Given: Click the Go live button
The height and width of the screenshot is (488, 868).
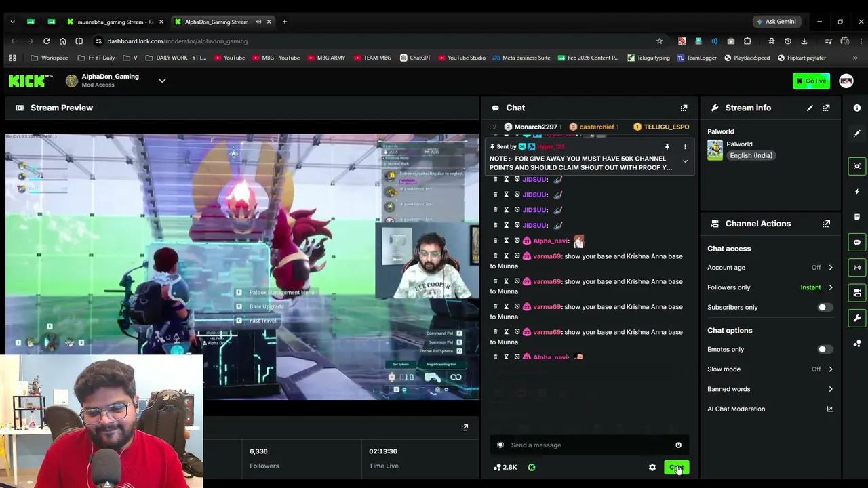Looking at the screenshot, I should [x=811, y=81].
